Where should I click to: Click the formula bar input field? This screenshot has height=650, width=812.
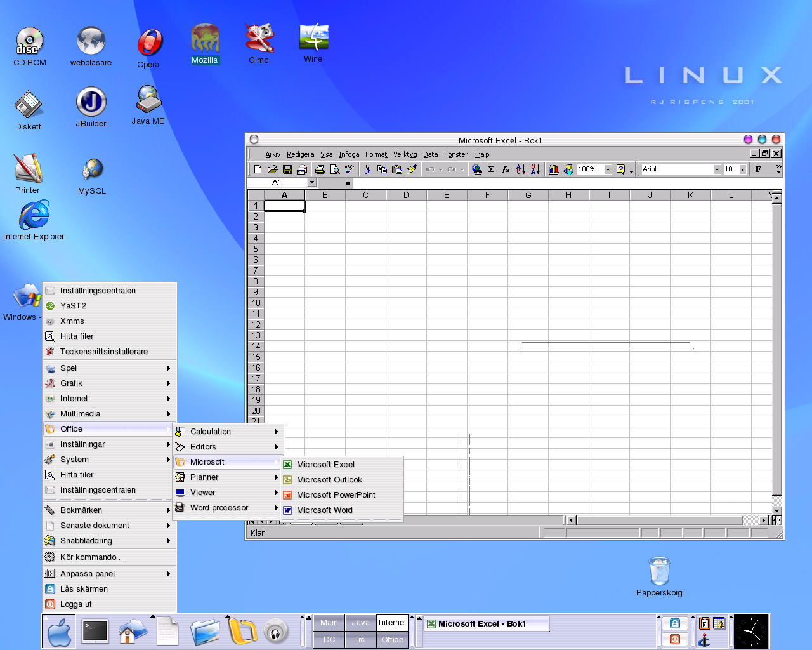coord(567,183)
